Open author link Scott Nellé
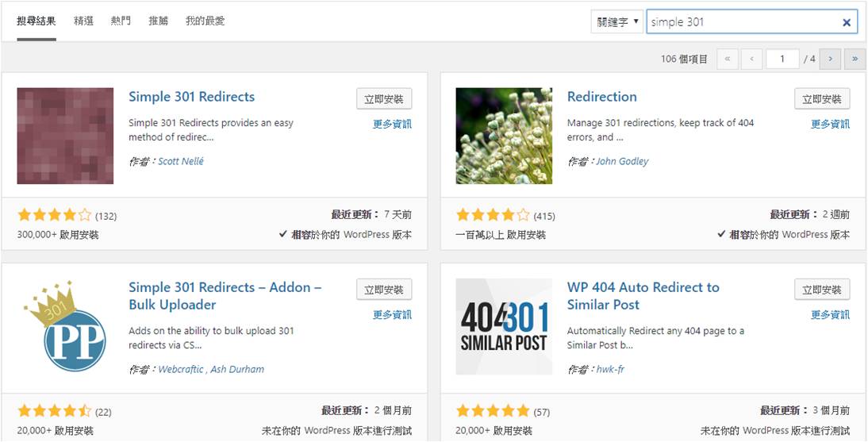The height and width of the screenshot is (442, 868). 181,161
